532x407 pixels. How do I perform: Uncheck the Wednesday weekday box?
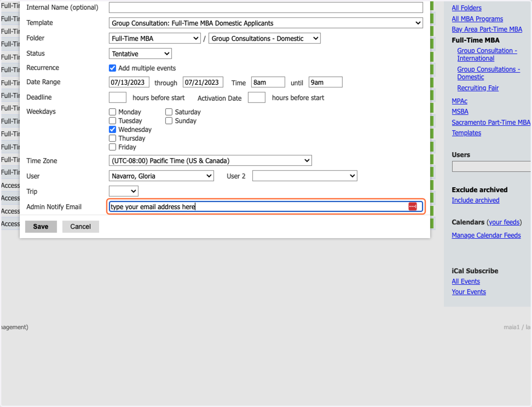pyautogui.click(x=113, y=130)
